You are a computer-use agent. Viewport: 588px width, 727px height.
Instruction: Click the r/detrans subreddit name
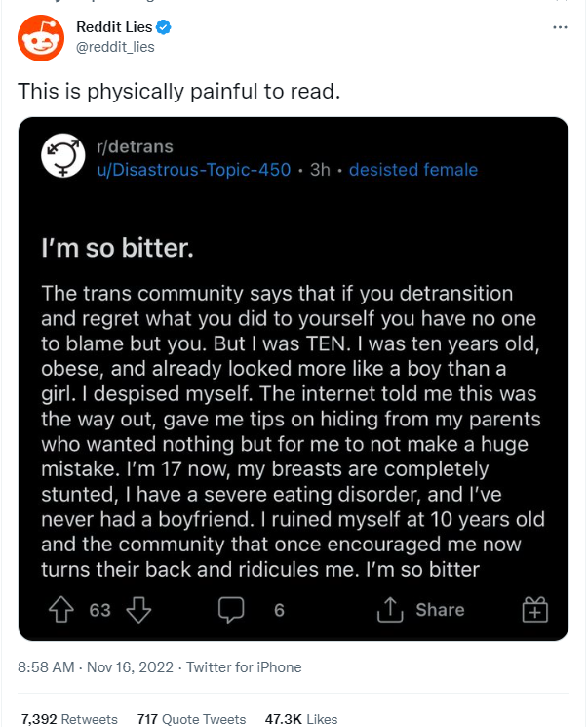pyautogui.click(x=135, y=147)
